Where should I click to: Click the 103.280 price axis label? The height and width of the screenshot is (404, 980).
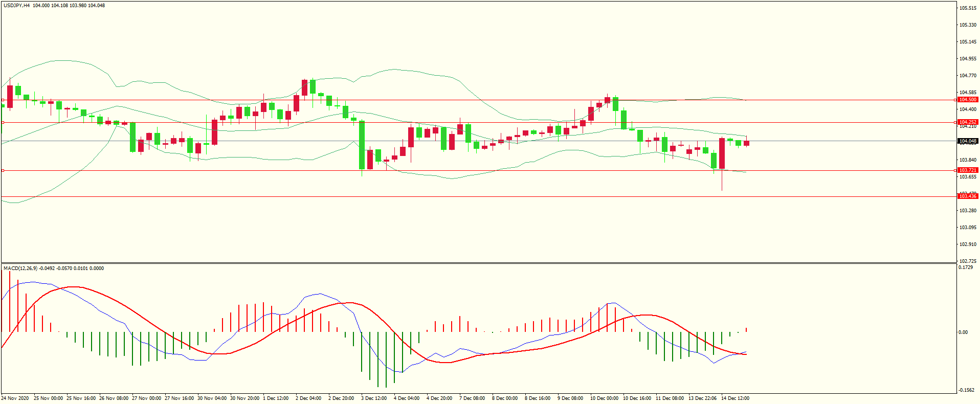968,211
